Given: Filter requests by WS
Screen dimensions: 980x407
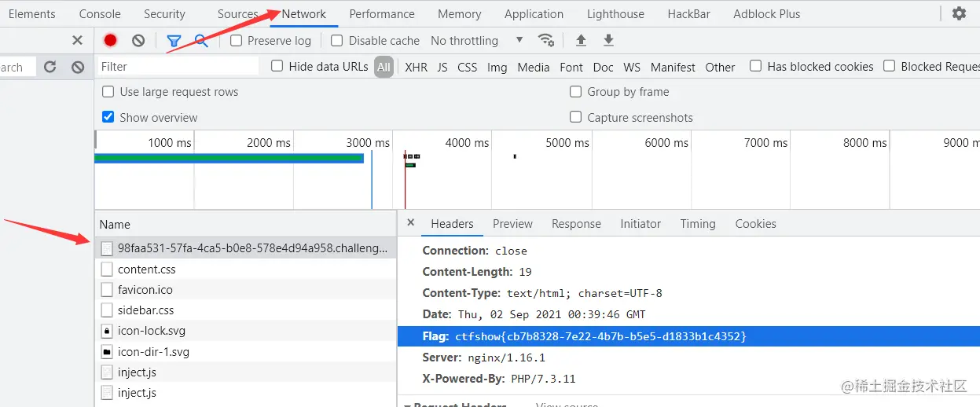Looking at the screenshot, I should coord(632,67).
